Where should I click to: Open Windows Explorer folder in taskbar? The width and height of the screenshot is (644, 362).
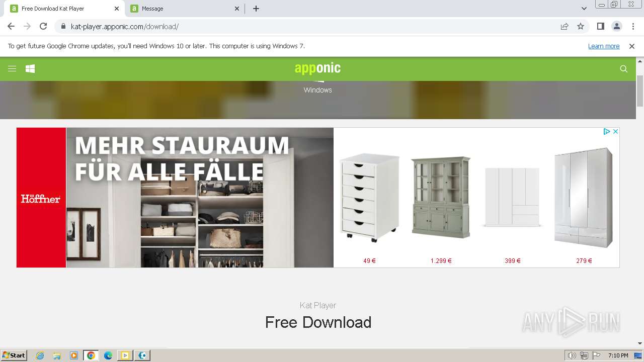57,355
